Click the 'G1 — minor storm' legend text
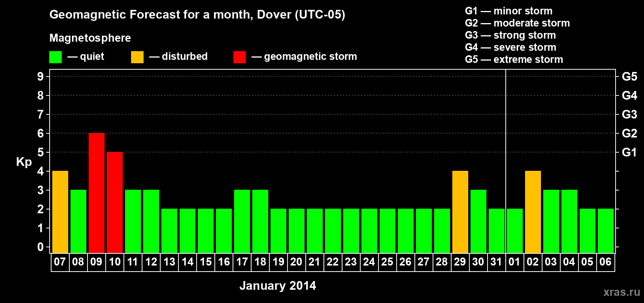Screen dimensions: 644x303 [x=509, y=11]
